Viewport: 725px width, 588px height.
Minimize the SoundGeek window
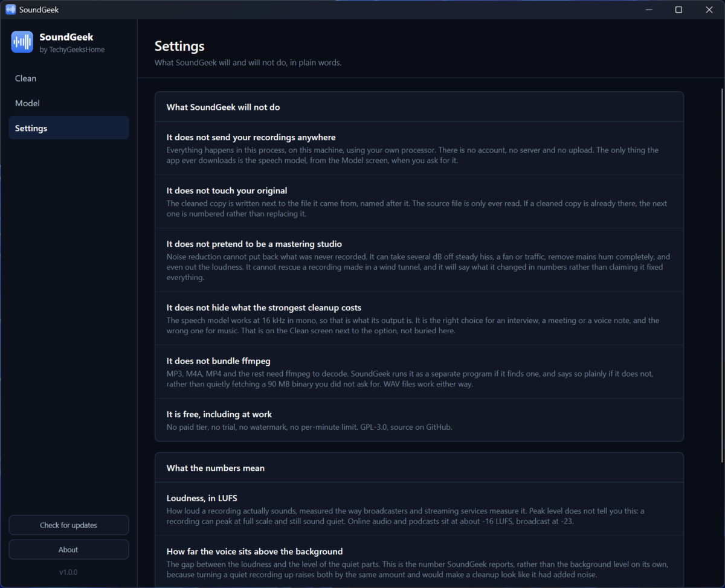tap(648, 10)
